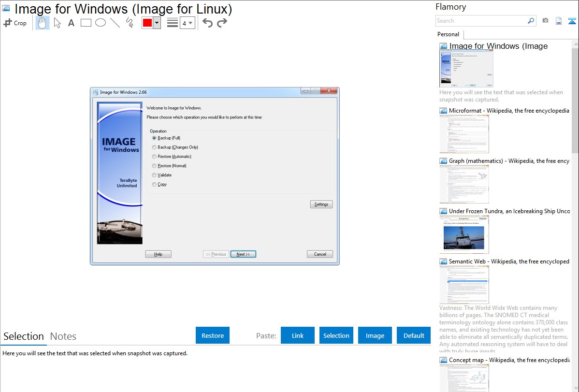The height and width of the screenshot is (392, 579).
Task: Click the magnifier search icon
Action: click(x=531, y=21)
